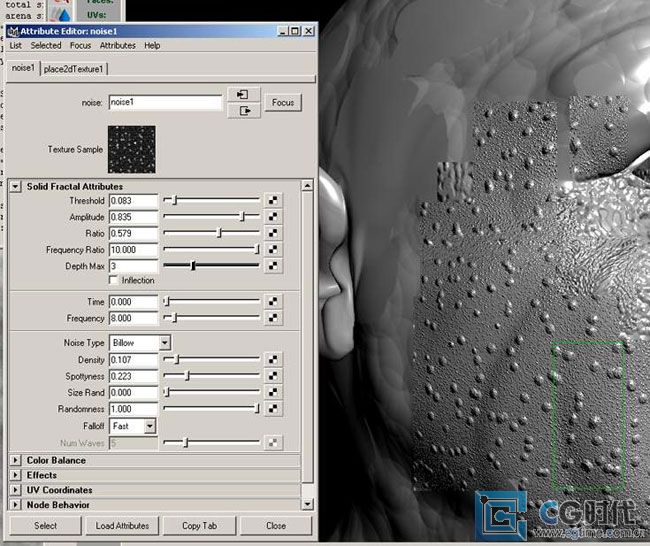Open the Attributes menu
The width and height of the screenshot is (650, 546).
click(117, 46)
